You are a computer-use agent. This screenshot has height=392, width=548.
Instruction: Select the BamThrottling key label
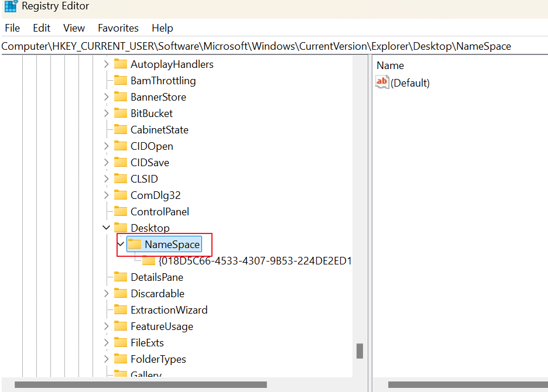(163, 81)
